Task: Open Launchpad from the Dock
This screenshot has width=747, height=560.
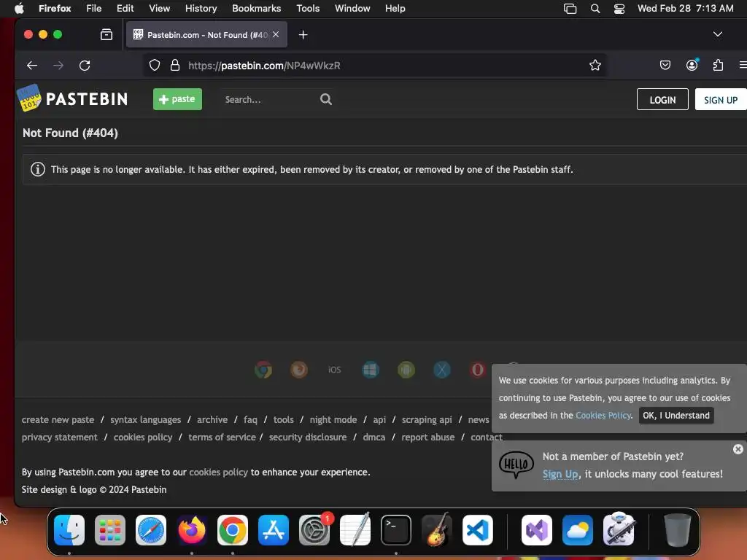Action: [110, 529]
